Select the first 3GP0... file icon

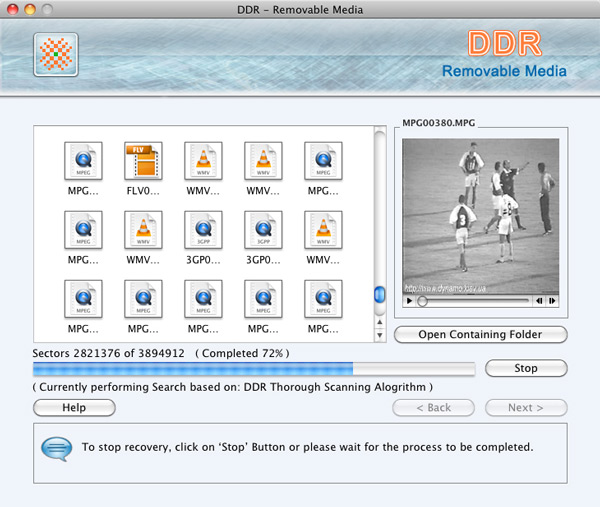203,230
